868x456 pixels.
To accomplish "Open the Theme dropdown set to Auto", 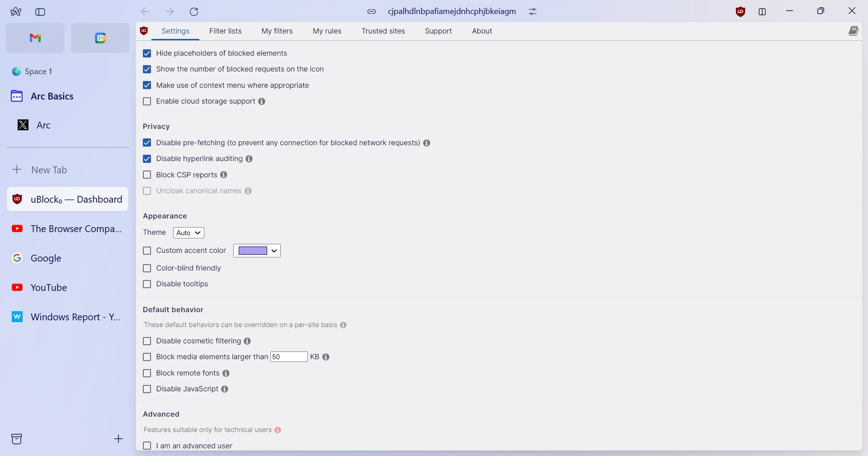I will (x=189, y=233).
